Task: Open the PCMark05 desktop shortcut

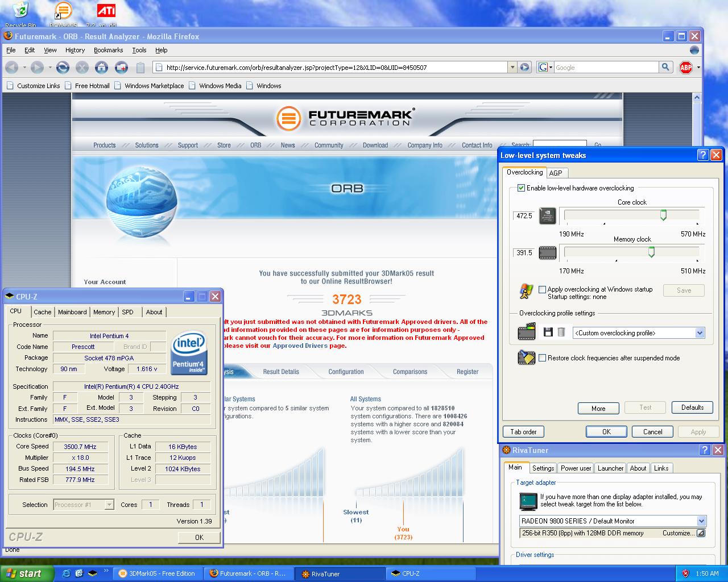Action: [63, 14]
